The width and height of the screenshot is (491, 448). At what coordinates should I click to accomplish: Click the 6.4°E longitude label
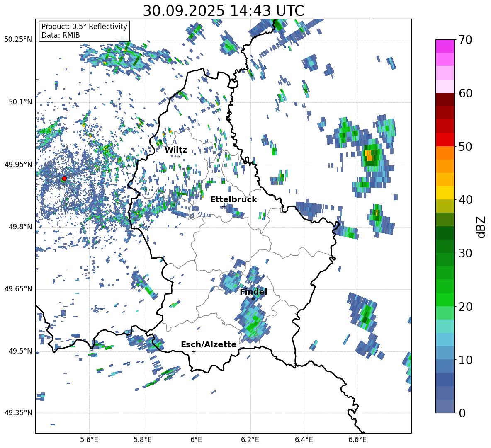(304, 440)
